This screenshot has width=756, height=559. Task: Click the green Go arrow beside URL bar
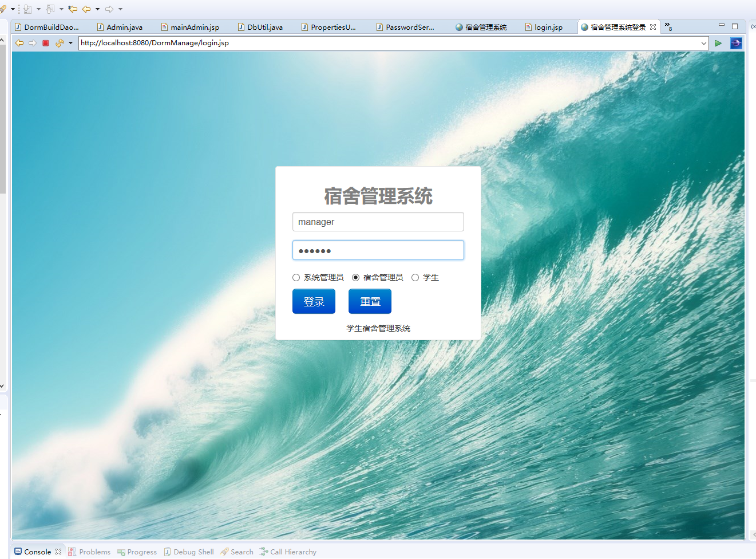tap(718, 43)
